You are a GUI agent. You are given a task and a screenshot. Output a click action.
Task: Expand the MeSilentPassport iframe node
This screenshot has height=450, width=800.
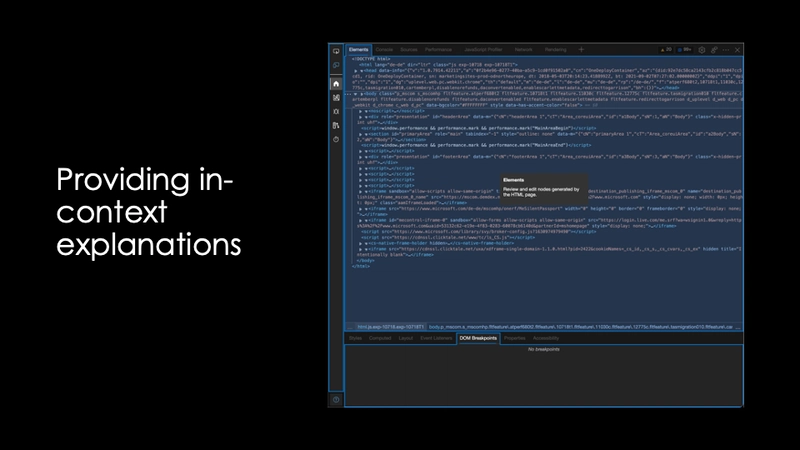tap(361, 209)
